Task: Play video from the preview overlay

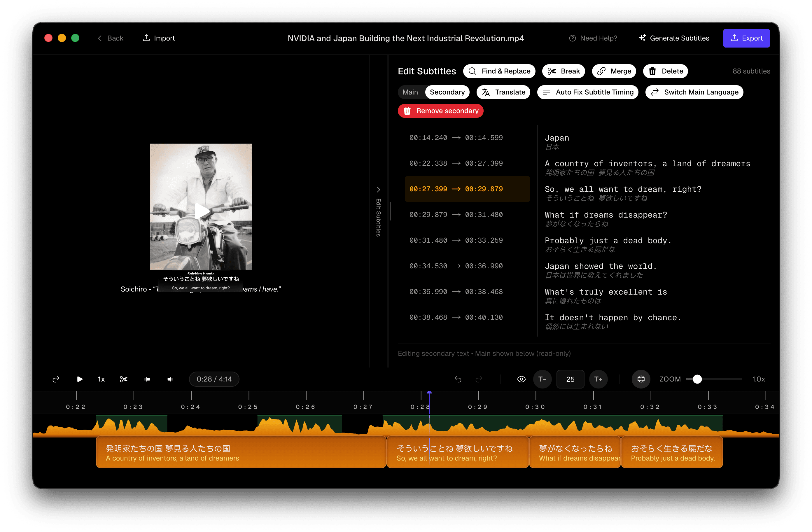Action: point(201,211)
